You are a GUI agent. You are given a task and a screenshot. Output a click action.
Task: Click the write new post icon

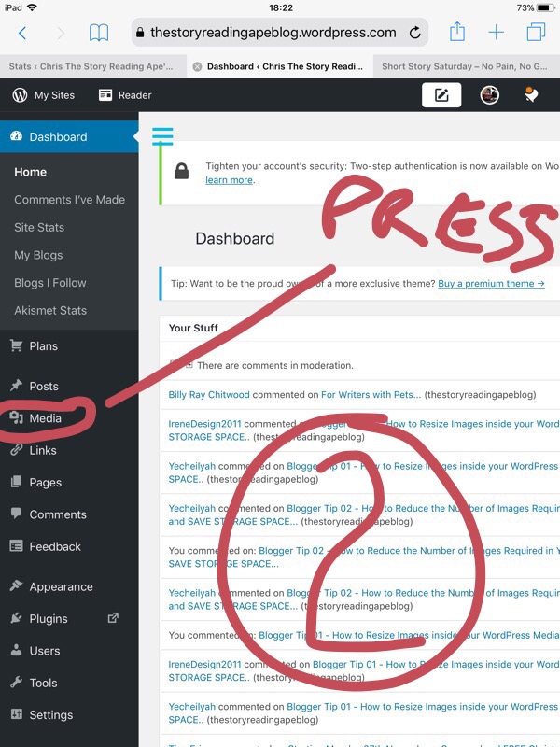(441, 95)
